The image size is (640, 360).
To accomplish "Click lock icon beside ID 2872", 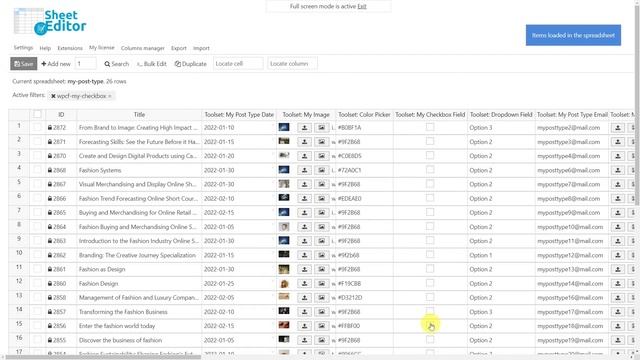I will pyautogui.click(x=50, y=128).
